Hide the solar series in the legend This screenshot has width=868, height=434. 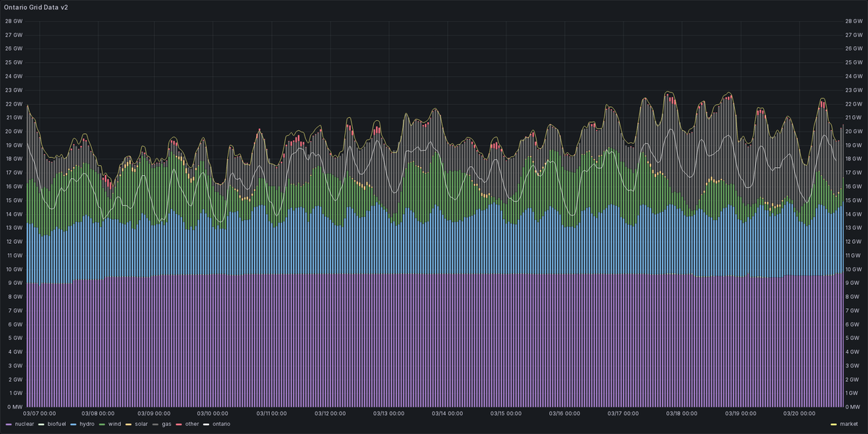140,425
